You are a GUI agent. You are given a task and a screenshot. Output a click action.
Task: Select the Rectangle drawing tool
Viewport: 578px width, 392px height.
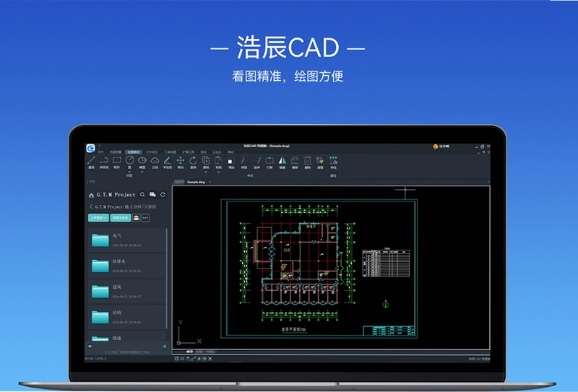coord(117,162)
